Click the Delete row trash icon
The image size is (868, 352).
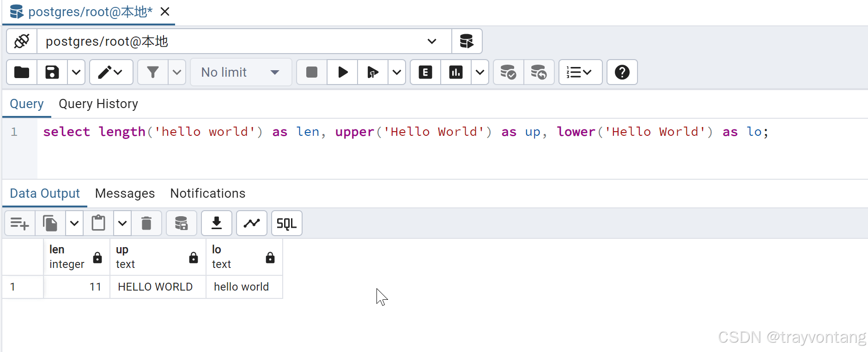click(x=146, y=223)
